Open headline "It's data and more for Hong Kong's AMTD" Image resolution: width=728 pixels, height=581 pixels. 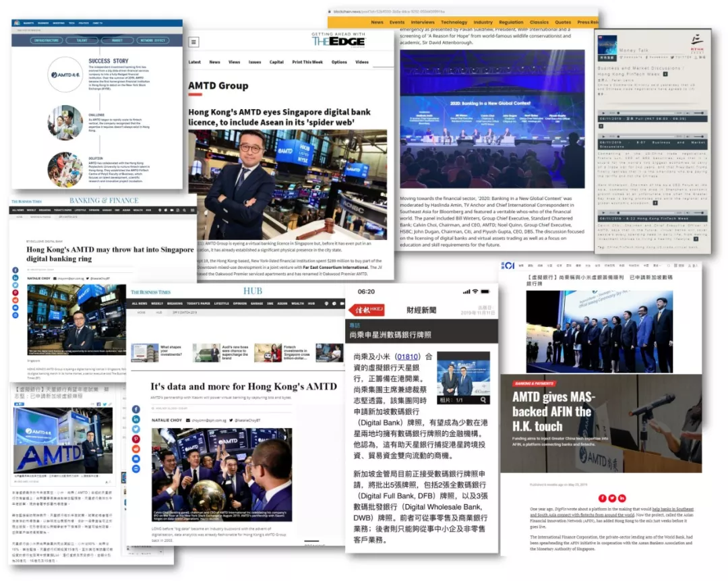(x=244, y=386)
